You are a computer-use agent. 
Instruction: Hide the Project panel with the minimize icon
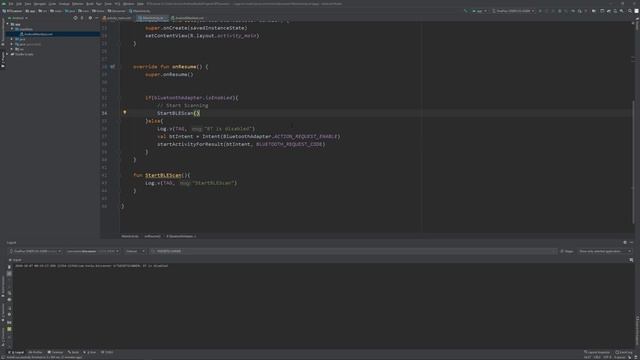tap(97, 18)
